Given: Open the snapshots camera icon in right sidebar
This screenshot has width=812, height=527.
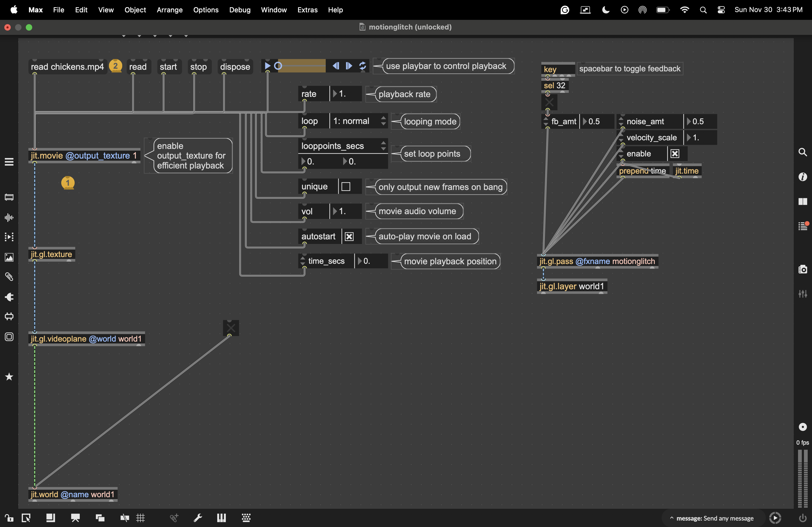Looking at the screenshot, I should point(803,269).
